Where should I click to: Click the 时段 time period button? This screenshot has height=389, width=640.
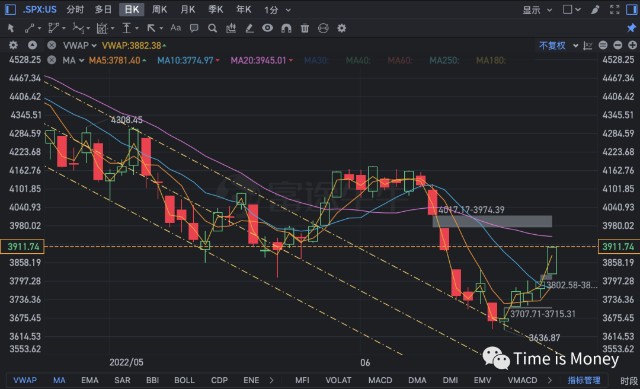629,381
